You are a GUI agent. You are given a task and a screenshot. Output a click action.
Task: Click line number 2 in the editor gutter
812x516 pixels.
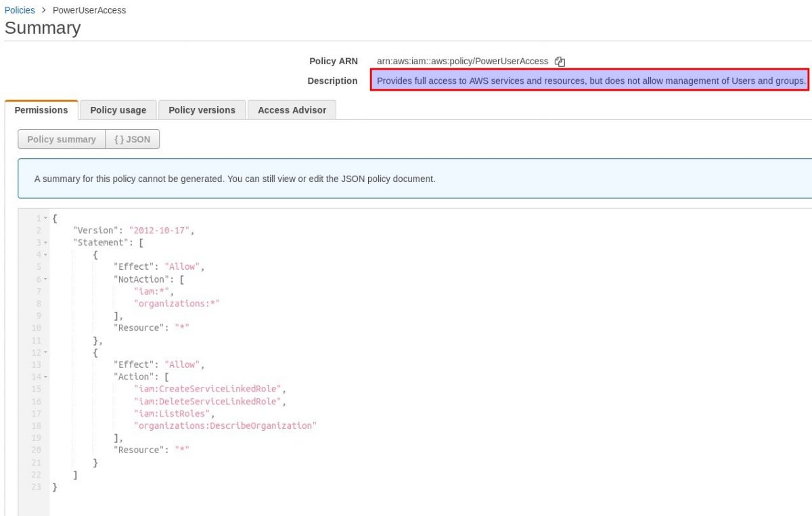coord(39,231)
